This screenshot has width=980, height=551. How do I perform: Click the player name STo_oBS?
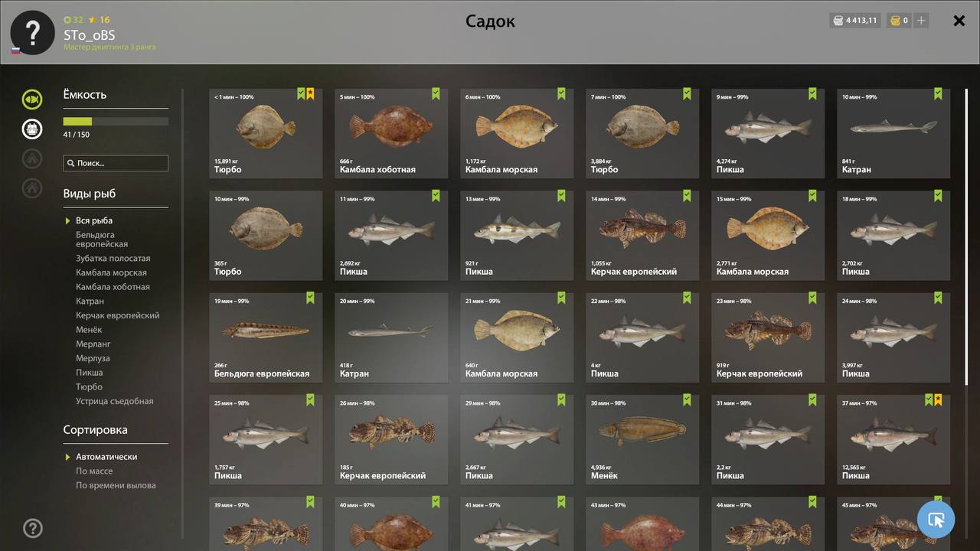coord(90,34)
